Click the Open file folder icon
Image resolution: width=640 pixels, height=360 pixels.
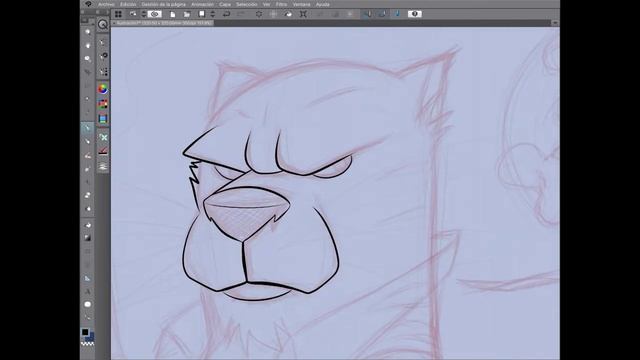click(187, 14)
